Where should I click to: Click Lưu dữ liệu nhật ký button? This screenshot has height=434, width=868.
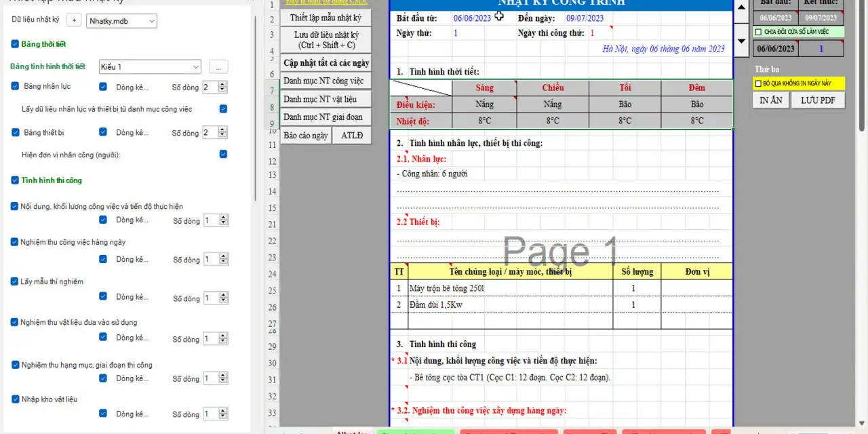click(326, 40)
